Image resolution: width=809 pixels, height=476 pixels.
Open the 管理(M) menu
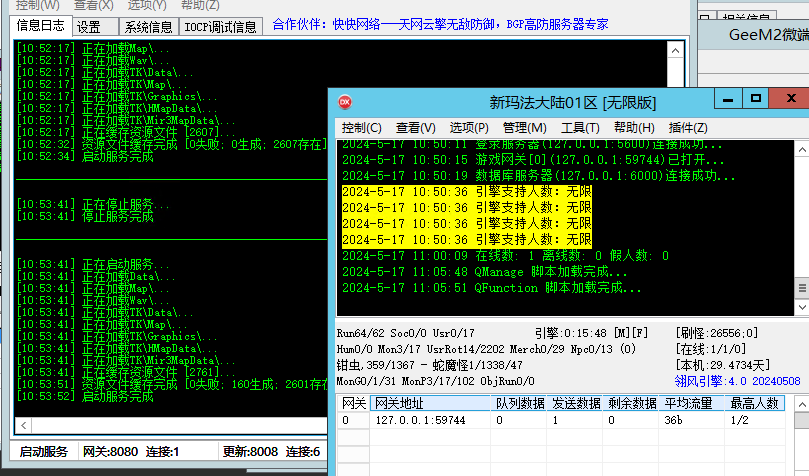click(524, 128)
